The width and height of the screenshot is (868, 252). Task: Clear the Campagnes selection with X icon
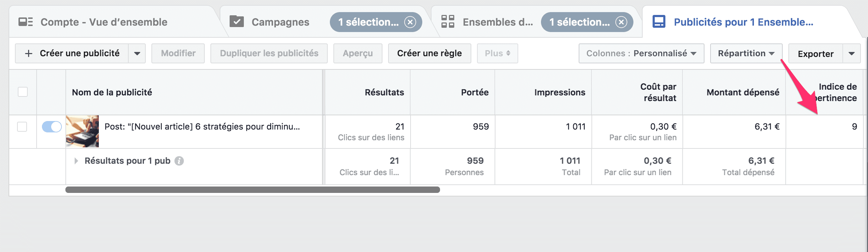click(410, 22)
